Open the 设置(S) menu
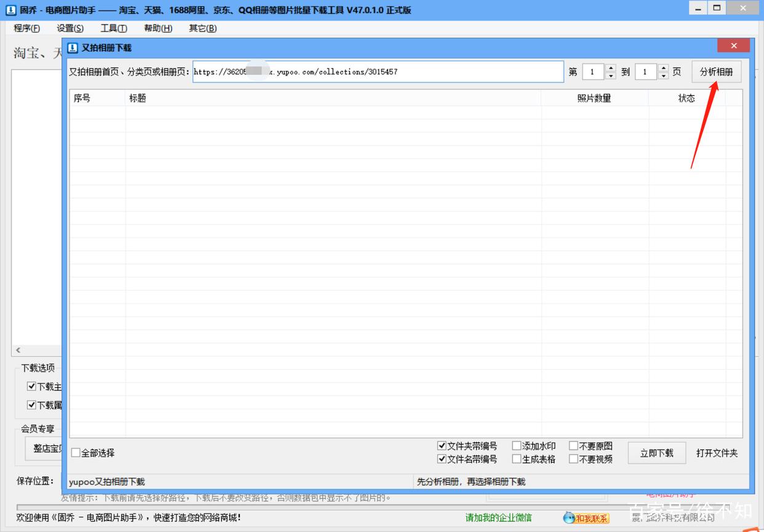 [x=70, y=28]
